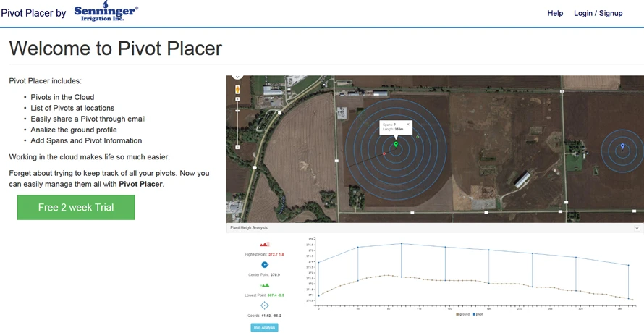Viewport: 644px width, 333px height.
Task: Click the blue Center Point icon
Action: tap(264, 265)
